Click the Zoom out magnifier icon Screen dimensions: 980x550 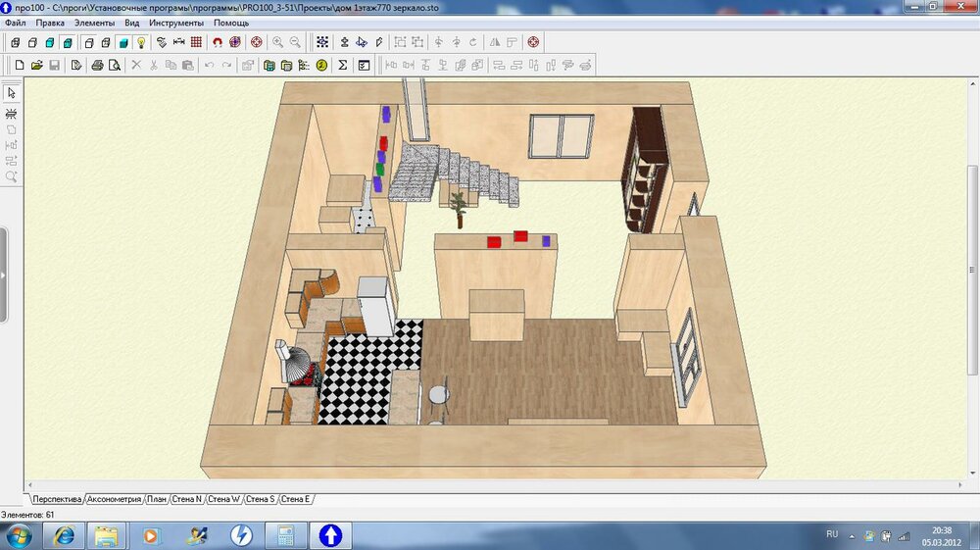pos(295,42)
